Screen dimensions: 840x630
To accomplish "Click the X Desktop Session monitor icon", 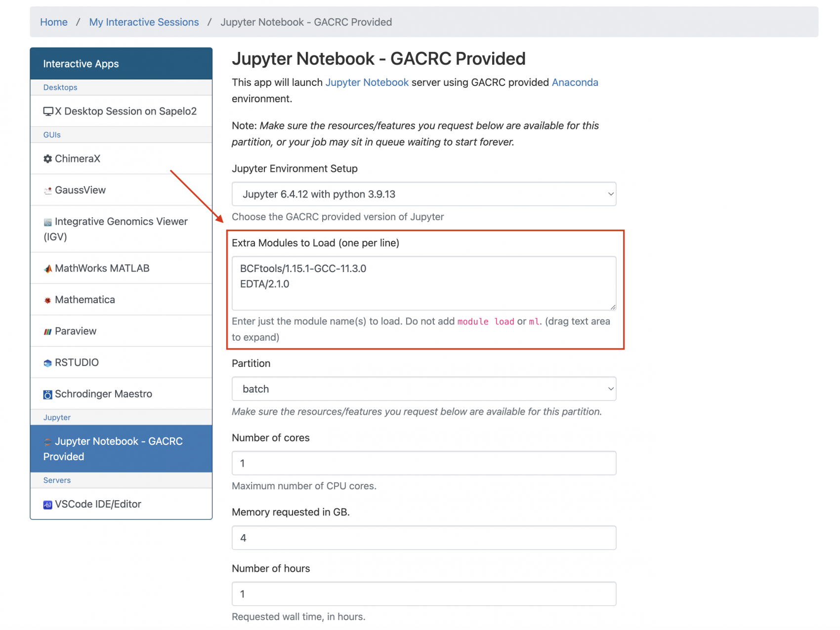I will [x=47, y=111].
